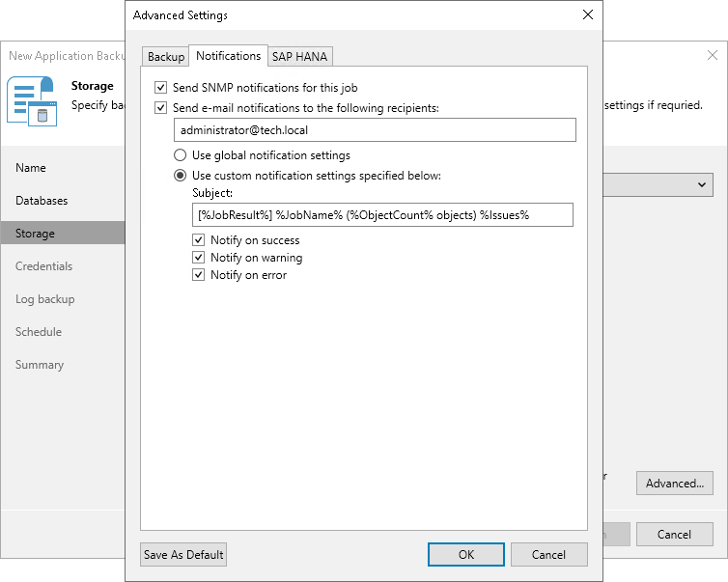Close the Advanced Settings dialog
This screenshot has width=728, height=582.
tap(588, 14)
